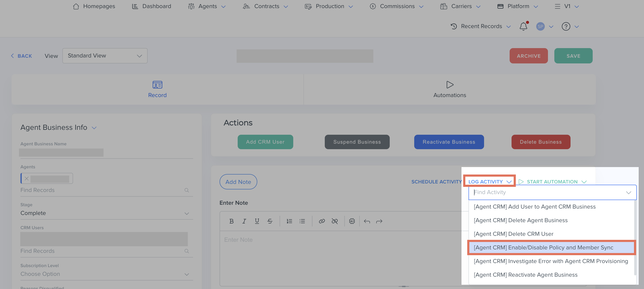Apply underline formatting icon
Viewport: 644px width, 289px height.
[257, 221]
